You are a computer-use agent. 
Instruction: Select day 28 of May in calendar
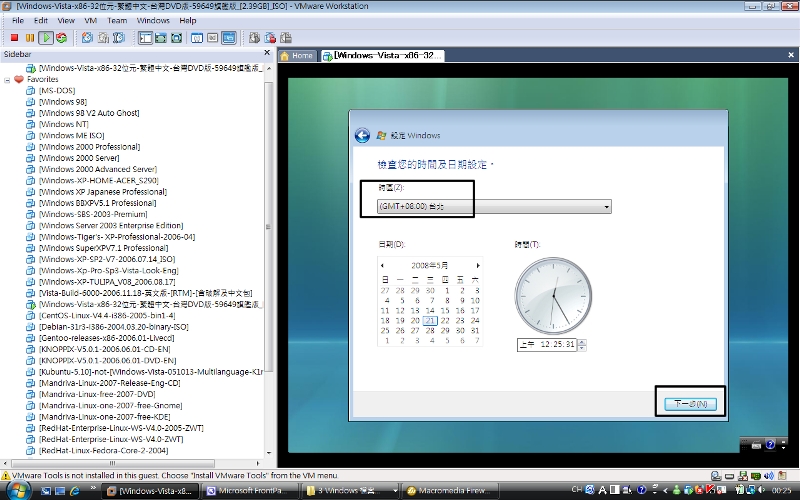430,331
